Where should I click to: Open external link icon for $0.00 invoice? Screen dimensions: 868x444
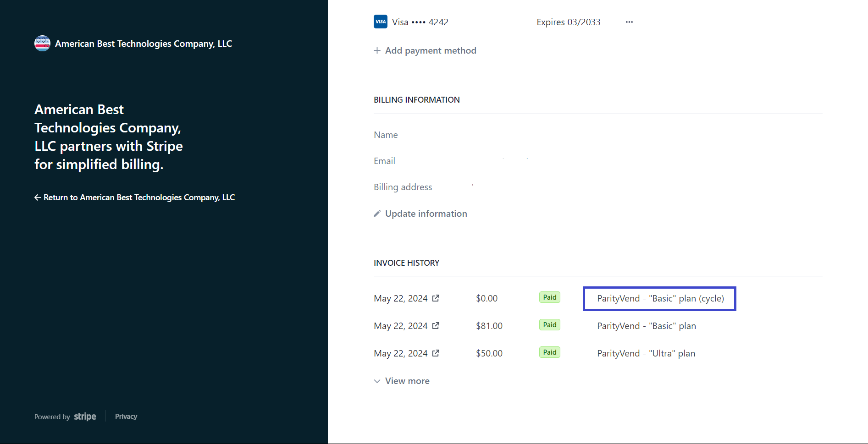[436, 298]
